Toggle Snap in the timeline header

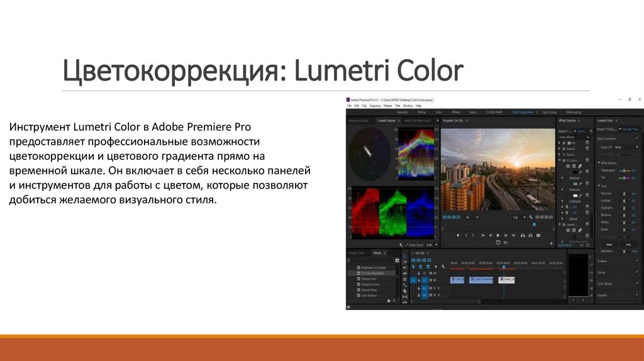click(x=421, y=267)
